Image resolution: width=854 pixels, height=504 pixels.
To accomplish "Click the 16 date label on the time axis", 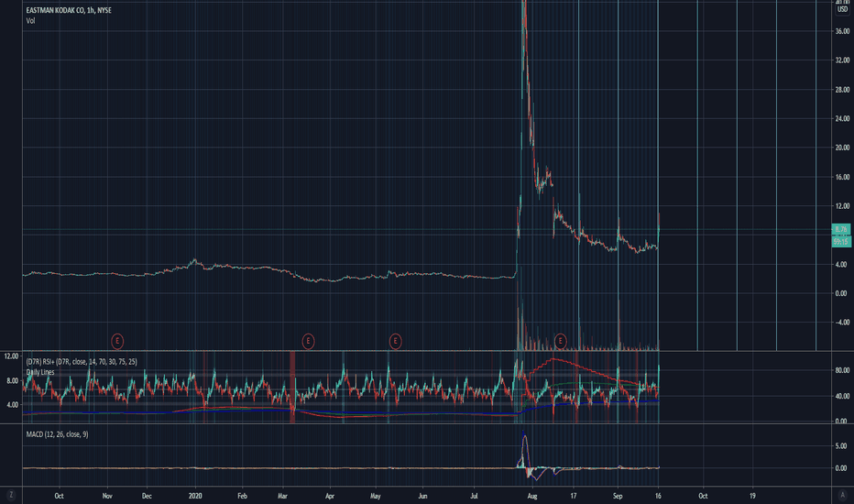I will click(x=658, y=496).
